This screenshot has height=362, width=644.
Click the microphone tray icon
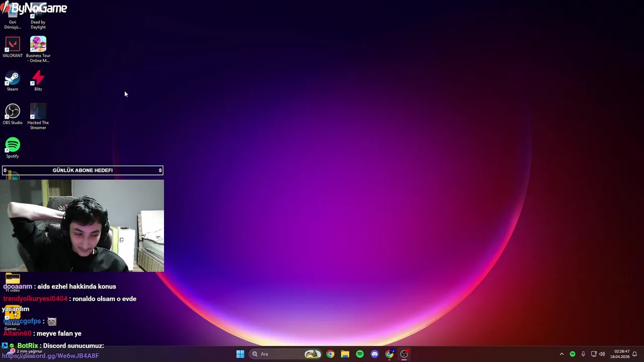tap(583, 354)
